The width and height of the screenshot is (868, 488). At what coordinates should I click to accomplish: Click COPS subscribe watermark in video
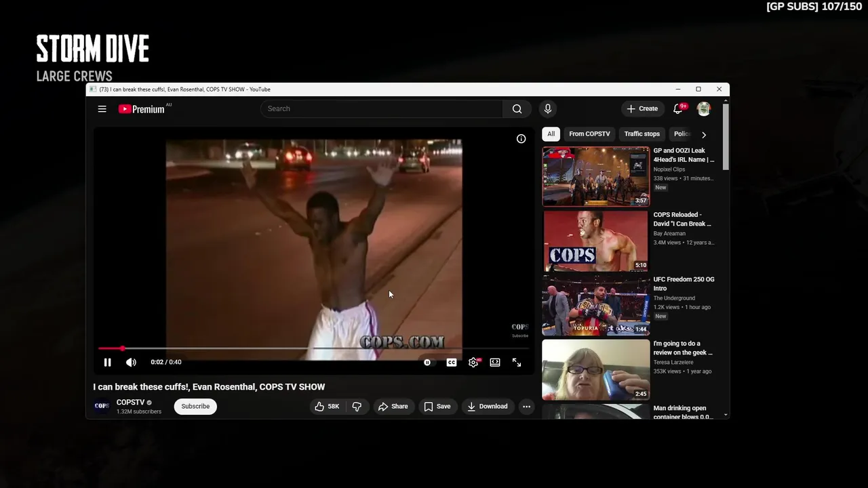[x=520, y=330]
